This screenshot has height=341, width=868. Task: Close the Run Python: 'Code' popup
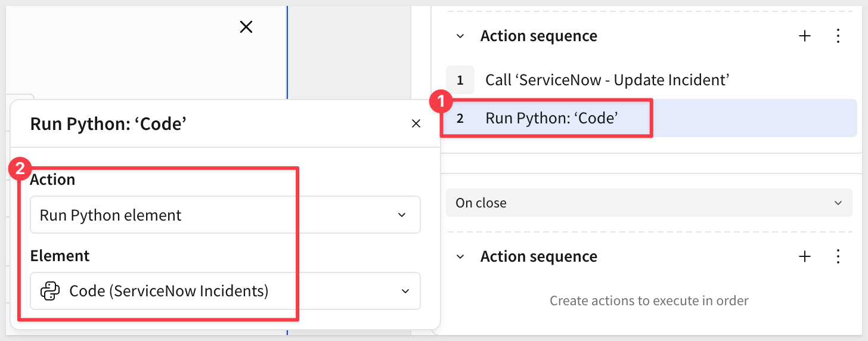coord(416,123)
